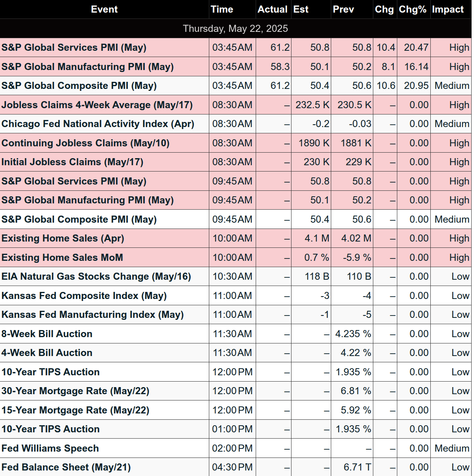Open 30-Year Mortgage Rate (May/22) event

pos(76,391)
